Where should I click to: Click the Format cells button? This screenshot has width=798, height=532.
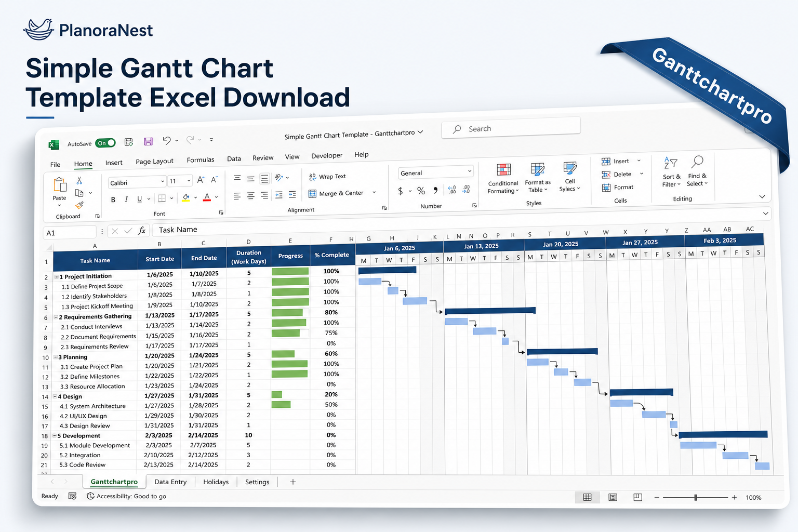(618, 188)
